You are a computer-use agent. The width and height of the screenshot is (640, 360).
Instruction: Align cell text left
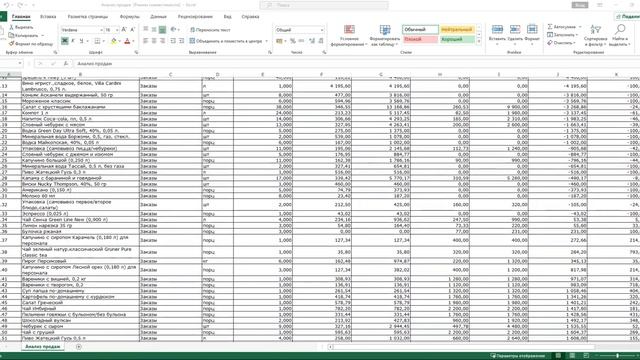pyautogui.click(x=146, y=41)
